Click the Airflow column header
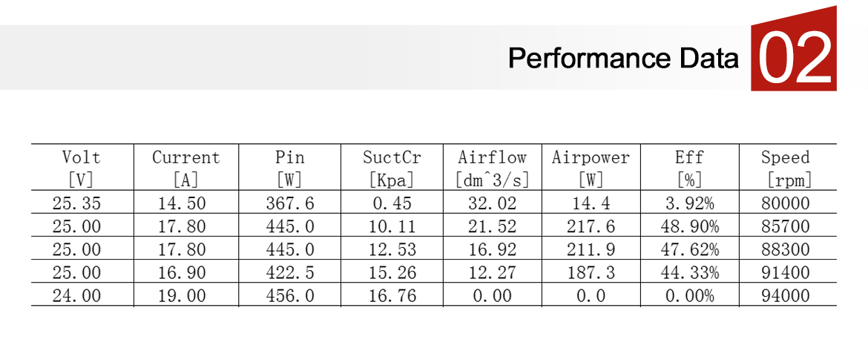The image size is (868, 348). (x=492, y=168)
